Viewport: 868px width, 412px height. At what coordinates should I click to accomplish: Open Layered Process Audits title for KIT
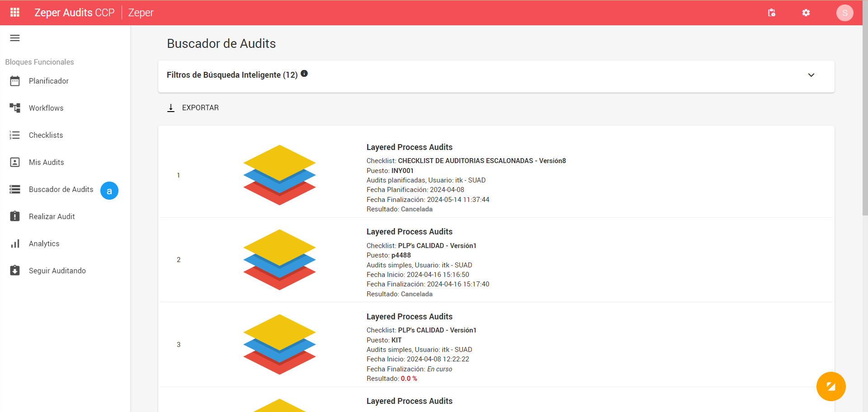(410, 317)
